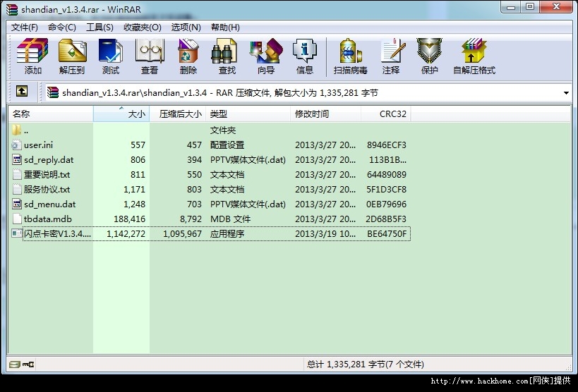Click the 重要说明.txt file icon
The width and height of the screenshot is (578, 392).
17,174
